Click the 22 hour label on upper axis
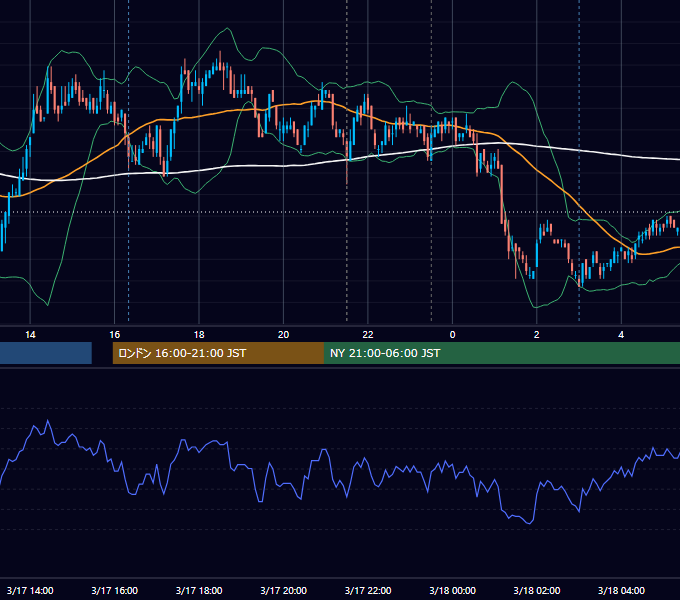This screenshot has height=600, width=680. (x=368, y=335)
